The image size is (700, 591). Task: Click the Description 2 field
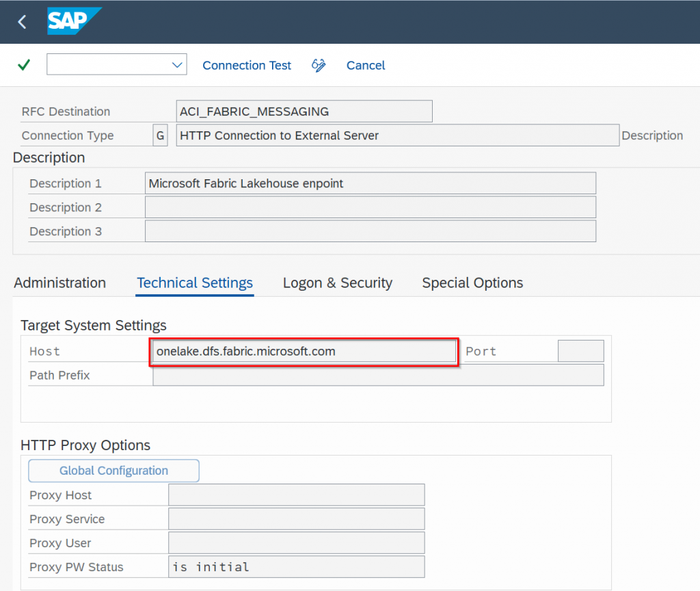[370, 207]
